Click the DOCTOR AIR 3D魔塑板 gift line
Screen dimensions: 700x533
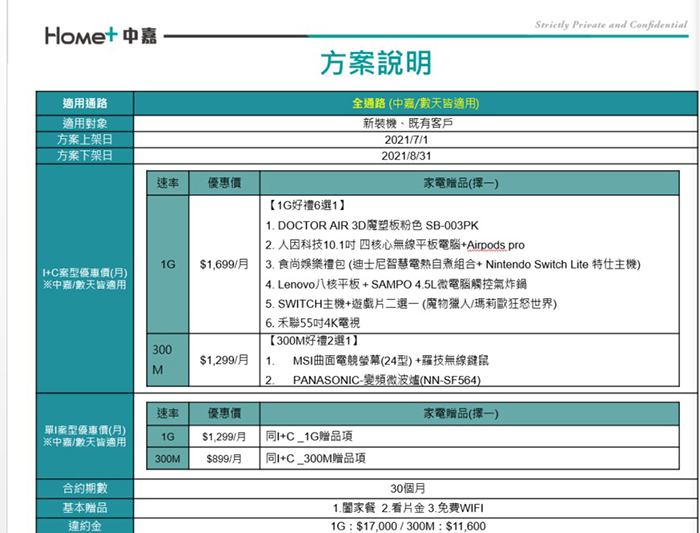pyautogui.click(x=372, y=225)
